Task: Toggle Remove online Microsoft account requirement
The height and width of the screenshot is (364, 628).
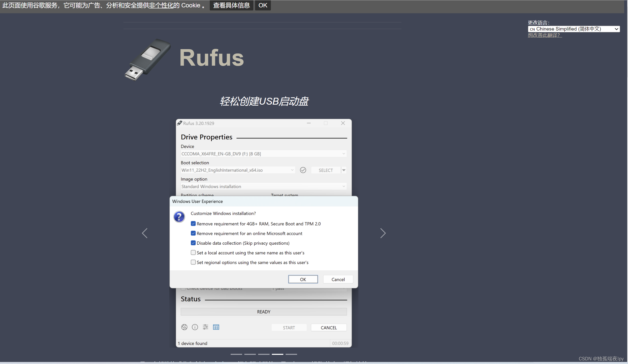Action: 193,233
